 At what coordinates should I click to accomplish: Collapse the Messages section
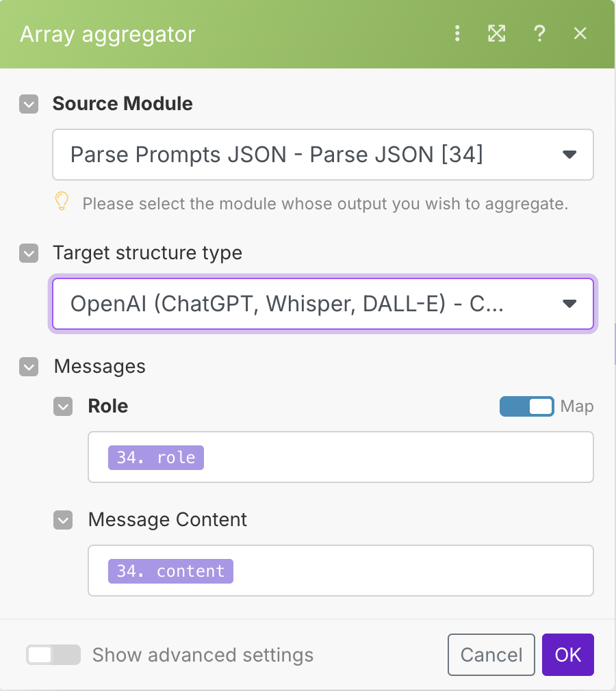[29, 367]
